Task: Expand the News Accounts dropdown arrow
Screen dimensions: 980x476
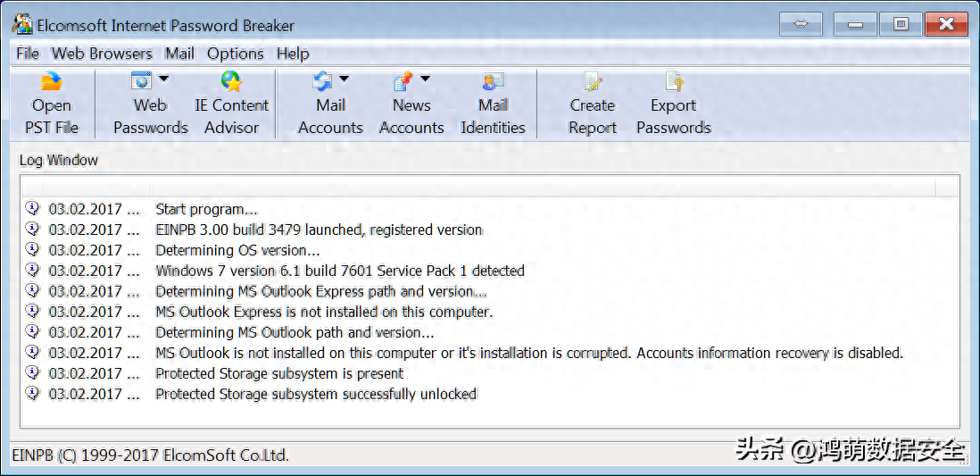Action: (x=425, y=79)
